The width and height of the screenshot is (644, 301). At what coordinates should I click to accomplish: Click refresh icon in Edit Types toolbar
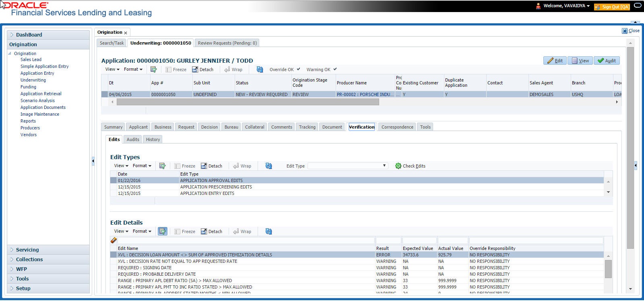(269, 166)
